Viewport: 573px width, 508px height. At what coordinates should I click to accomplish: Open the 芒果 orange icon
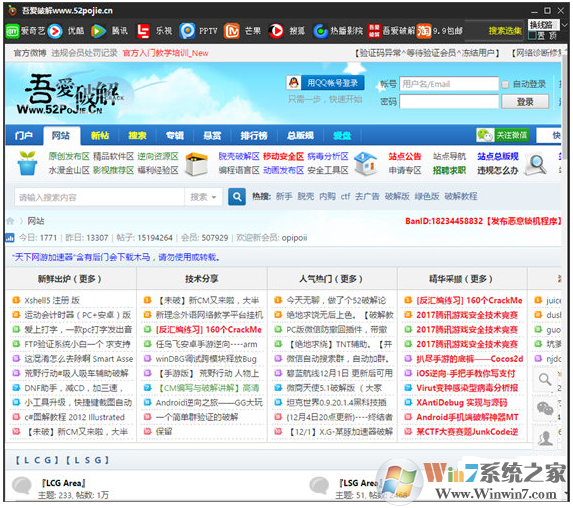pyautogui.click(x=232, y=31)
